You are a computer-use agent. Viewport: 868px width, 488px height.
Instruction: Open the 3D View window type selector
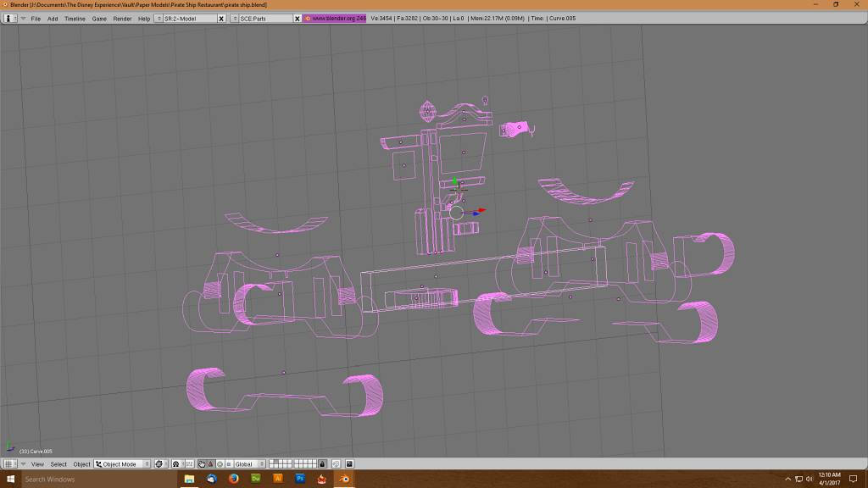[x=10, y=464]
